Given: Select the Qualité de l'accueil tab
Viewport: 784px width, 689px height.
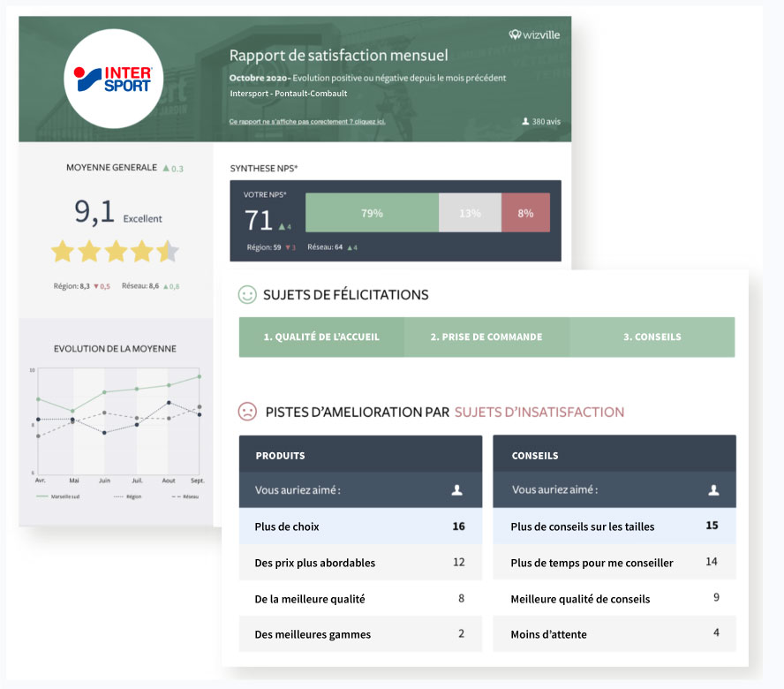Looking at the screenshot, I should click(321, 337).
